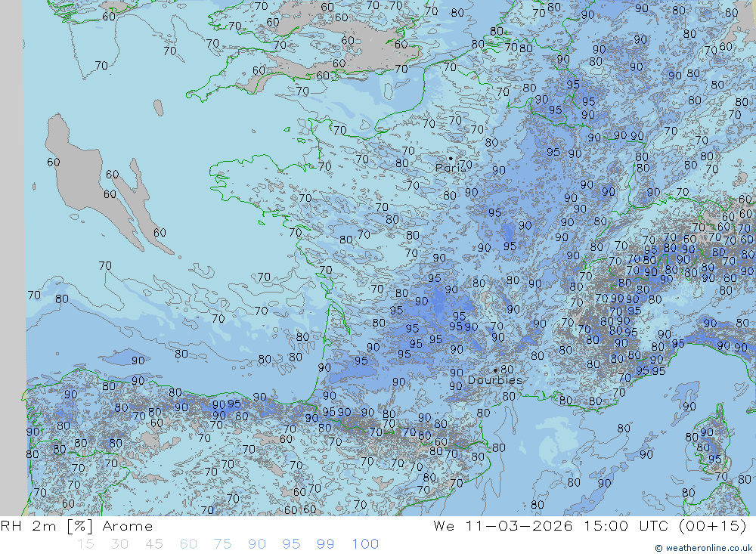Click the black dot marking Dourbies

click(495, 370)
